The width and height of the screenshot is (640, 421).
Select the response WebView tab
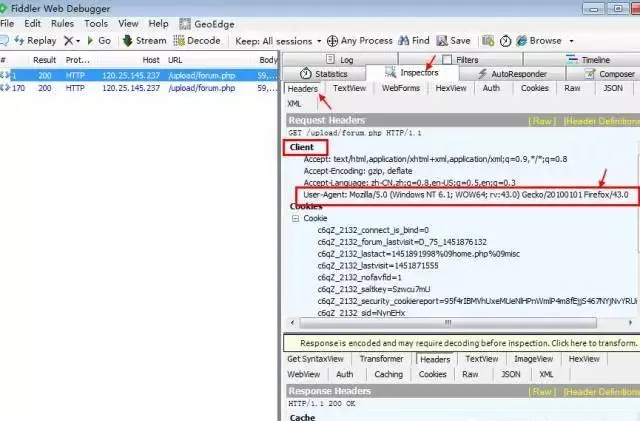[x=304, y=374]
